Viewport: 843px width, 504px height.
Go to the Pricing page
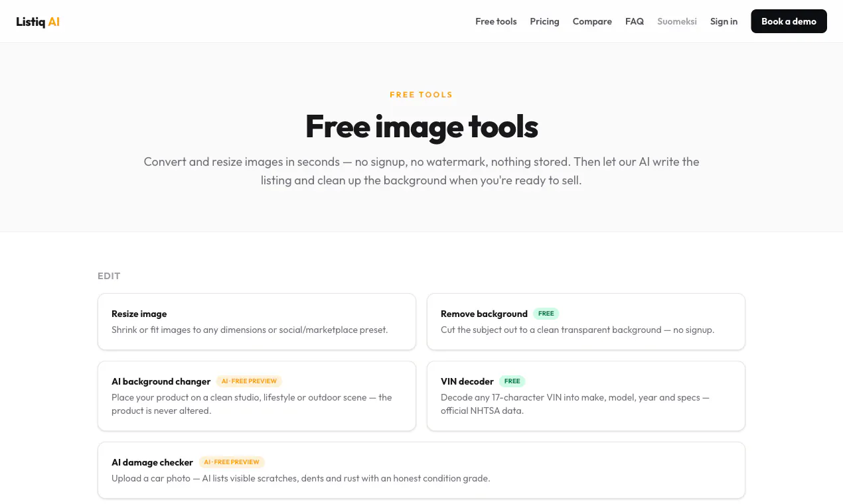[544, 21]
